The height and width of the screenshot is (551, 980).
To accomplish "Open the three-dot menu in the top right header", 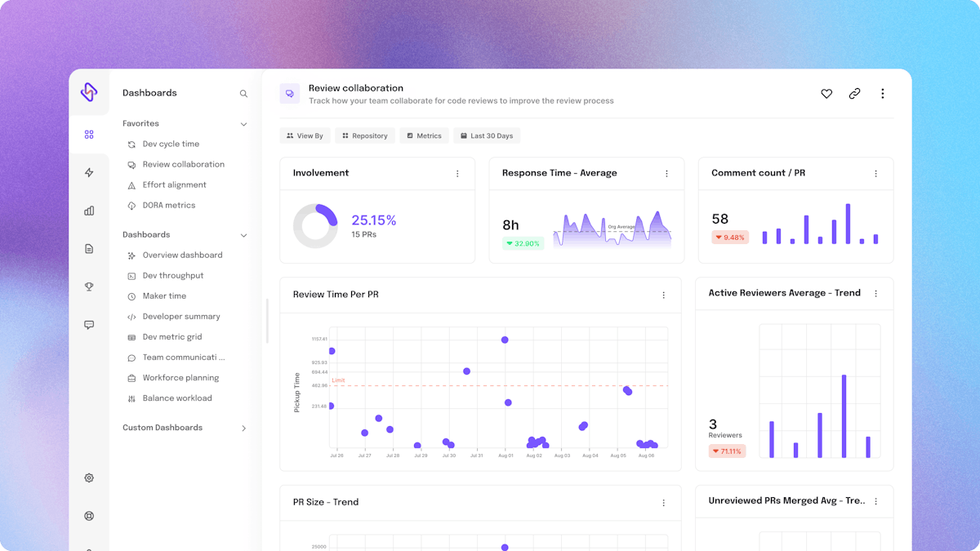I will 883,93.
